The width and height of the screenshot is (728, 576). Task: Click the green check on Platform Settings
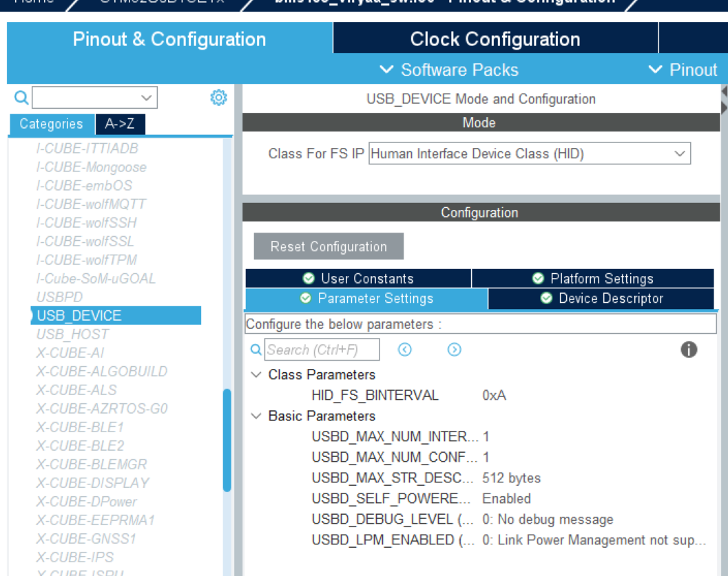[537, 278]
